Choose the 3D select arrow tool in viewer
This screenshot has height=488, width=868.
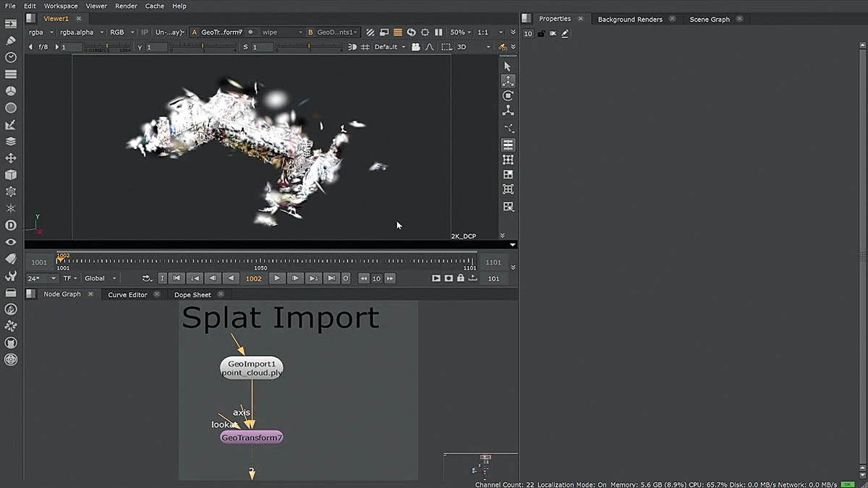508,66
